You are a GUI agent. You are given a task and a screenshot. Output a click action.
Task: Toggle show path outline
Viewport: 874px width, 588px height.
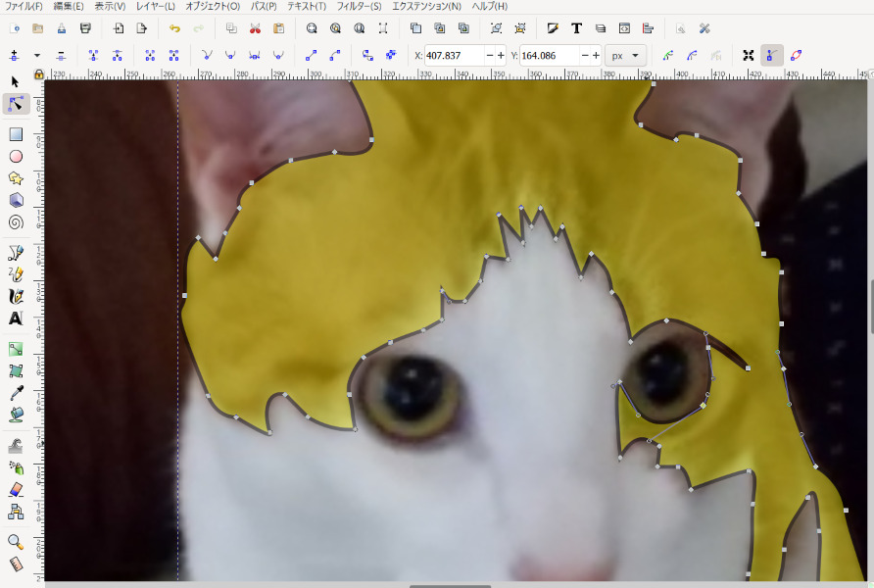coord(796,55)
